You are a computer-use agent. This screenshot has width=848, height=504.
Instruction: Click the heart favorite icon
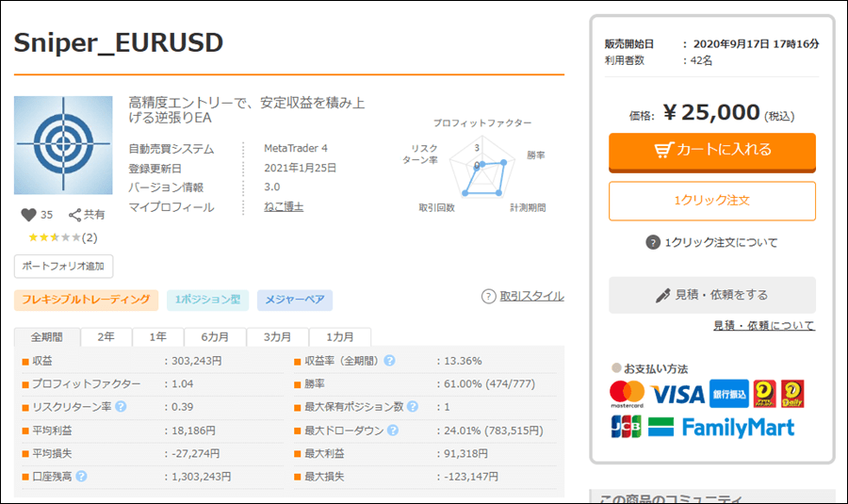pos(28,215)
